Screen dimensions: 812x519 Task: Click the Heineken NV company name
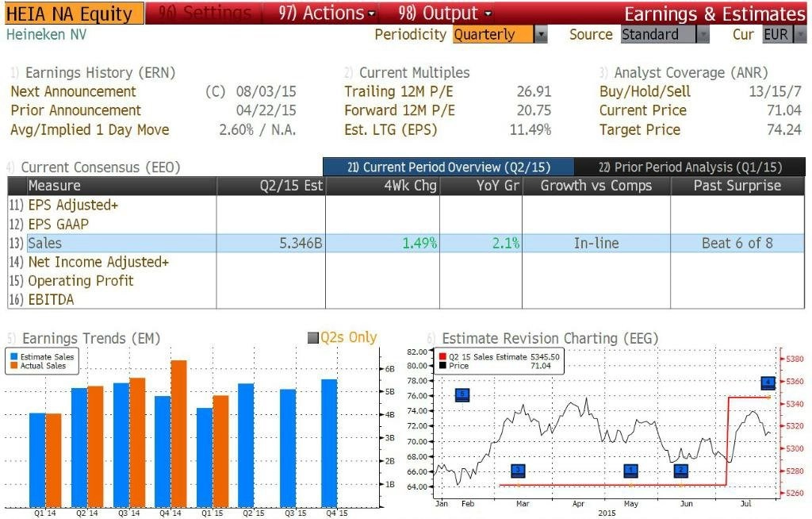46,35
